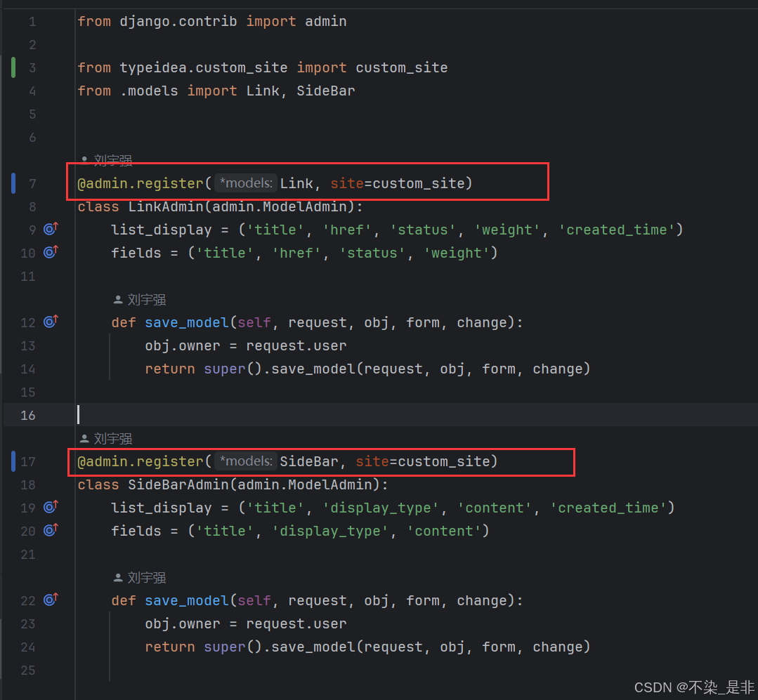Click override gutter icon on line 9
This screenshot has width=758, height=700.
(51, 229)
